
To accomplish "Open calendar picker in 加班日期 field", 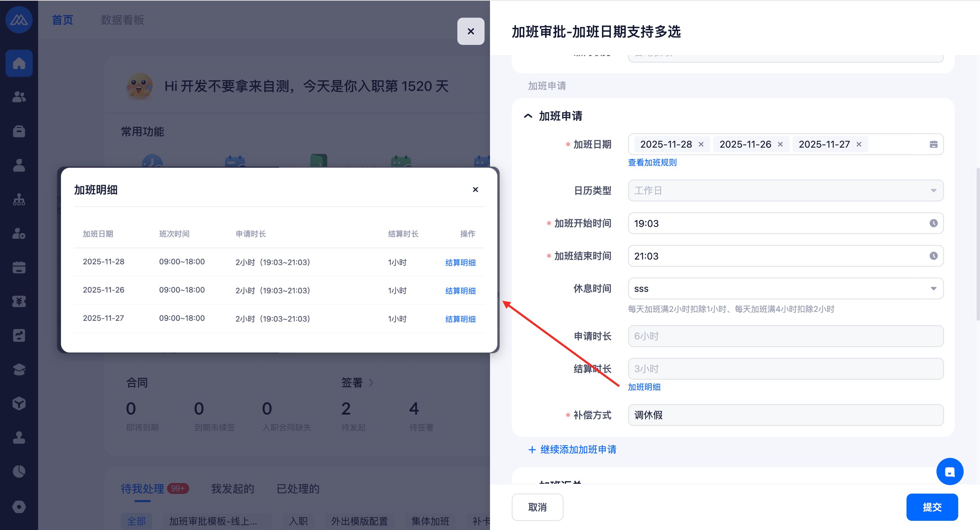I will coord(933,145).
